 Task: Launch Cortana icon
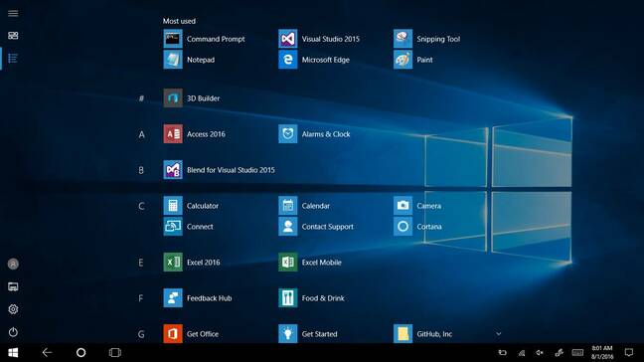[402, 227]
